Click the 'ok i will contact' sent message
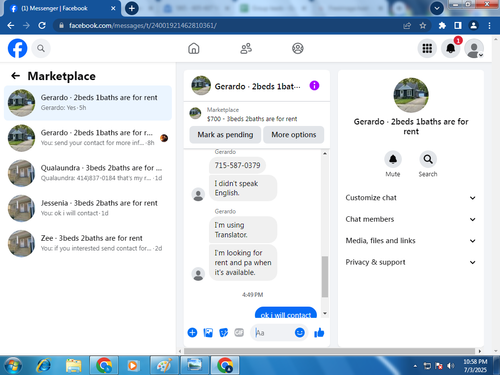The width and height of the screenshot is (500, 375). click(286, 313)
